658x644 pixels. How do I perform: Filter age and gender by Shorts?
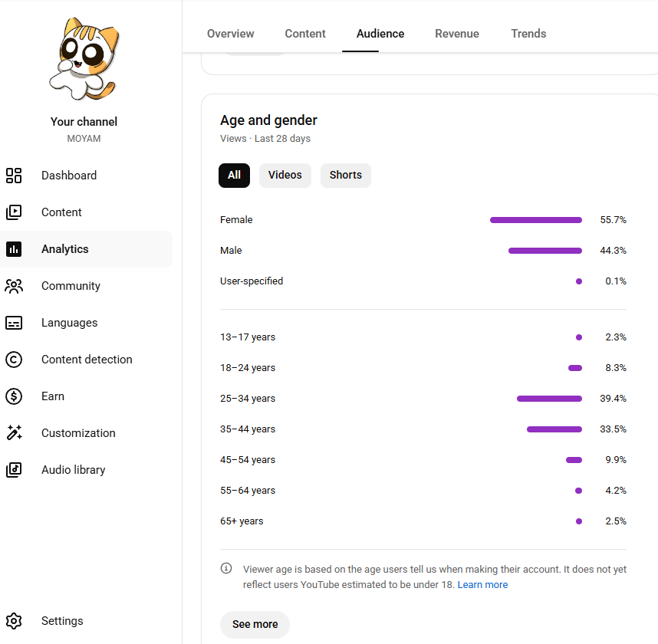pos(345,176)
